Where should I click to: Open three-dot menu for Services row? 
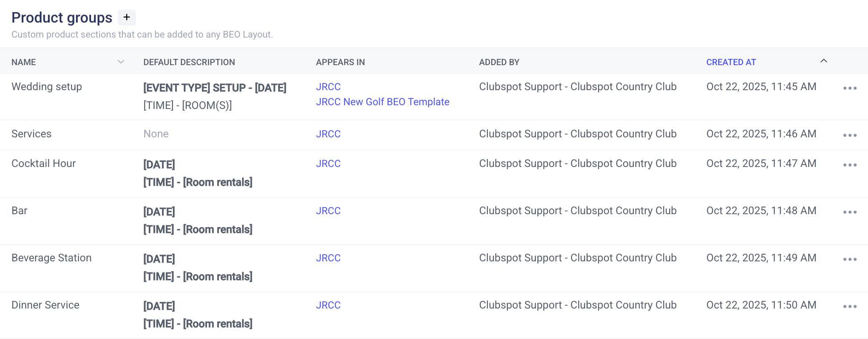click(850, 135)
